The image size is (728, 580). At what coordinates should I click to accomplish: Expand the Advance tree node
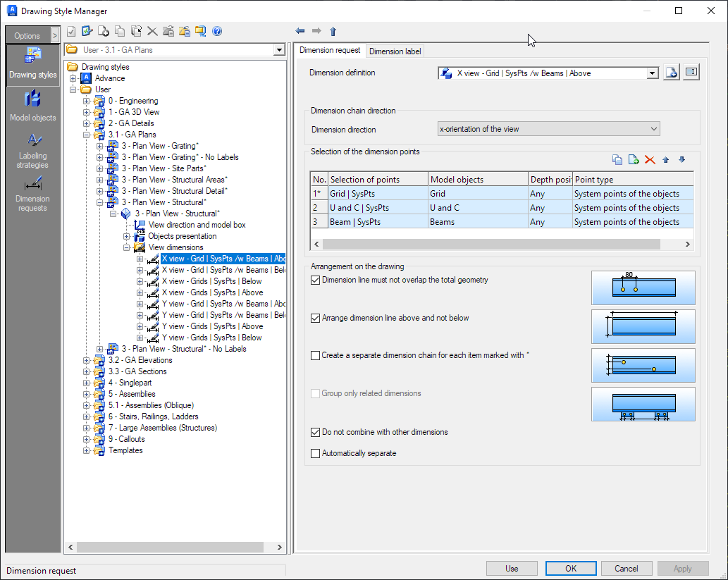[73, 78]
